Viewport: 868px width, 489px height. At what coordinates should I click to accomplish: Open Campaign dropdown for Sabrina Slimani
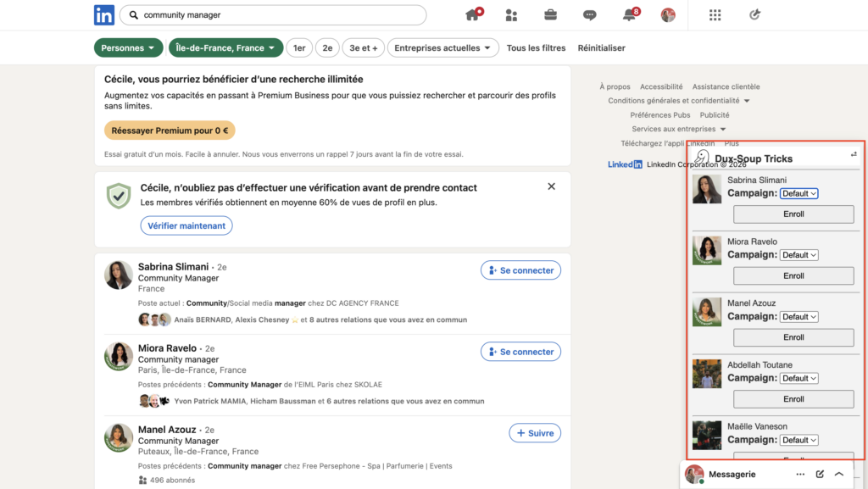[x=798, y=193]
